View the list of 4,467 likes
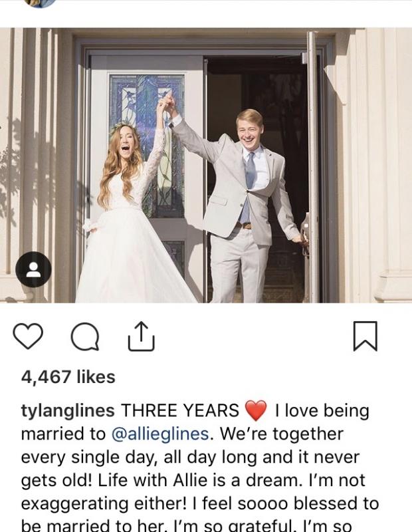412x532 pixels. pyautogui.click(x=68, y=377)
